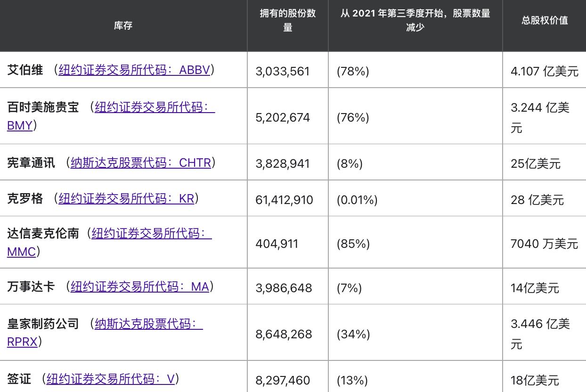586x392 pixels.
Task: Select the company name 万事达卡
Action: coord(31,286)
